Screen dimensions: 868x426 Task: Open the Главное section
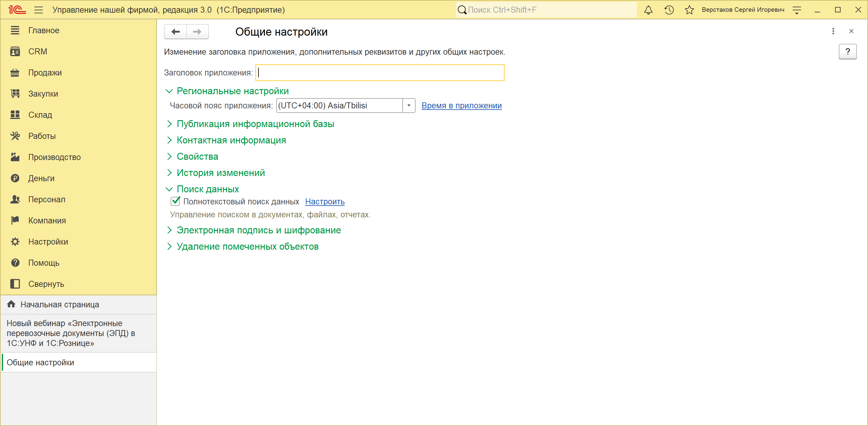[x=78, y=30]
